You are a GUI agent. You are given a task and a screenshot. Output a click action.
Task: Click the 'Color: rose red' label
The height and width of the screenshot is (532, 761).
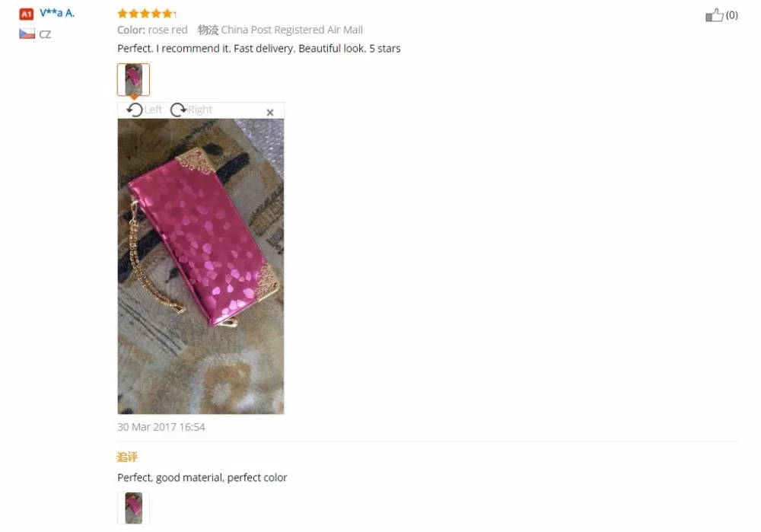coord(152,30)
